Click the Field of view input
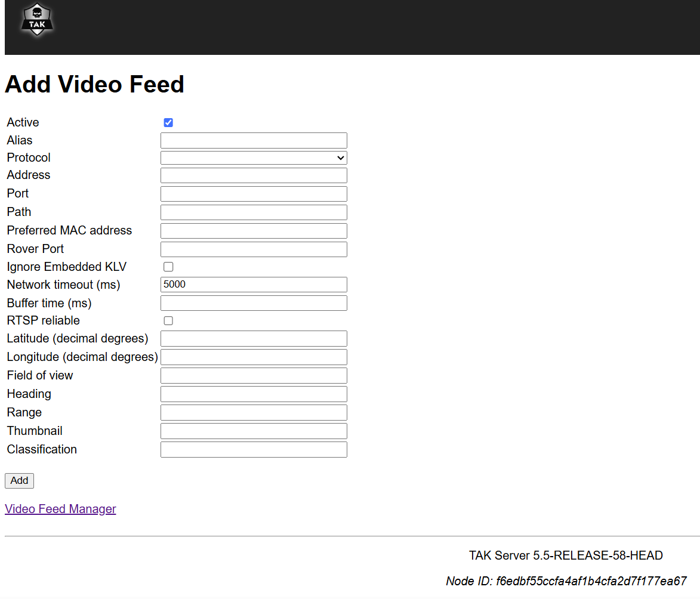The width and height of the screenshot is (700, 599). point(254,376)
